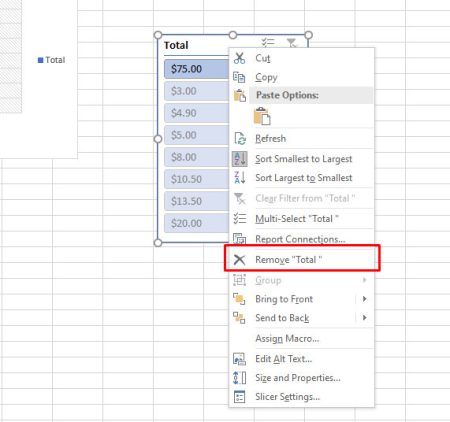The width and height of the screenshot is (450, 422).
Task: Click the Cut scissors icon
Action: click(x=239, y=58)
